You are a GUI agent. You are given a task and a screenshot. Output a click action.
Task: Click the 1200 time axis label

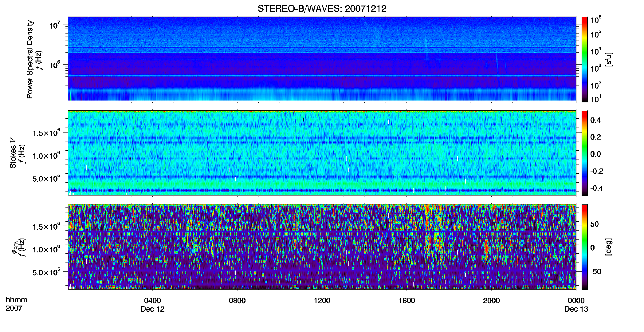point(322,301)
